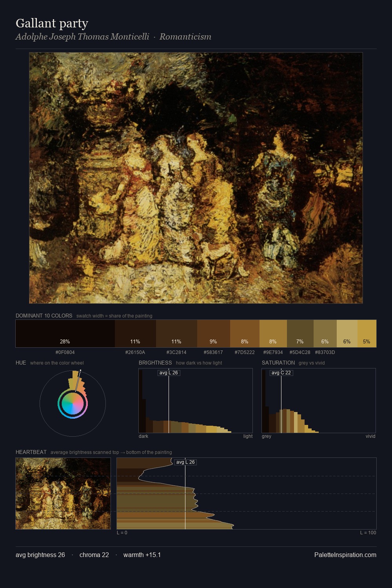Click hex code text #26150A
The image size is (392, 588).
(135, 352)
